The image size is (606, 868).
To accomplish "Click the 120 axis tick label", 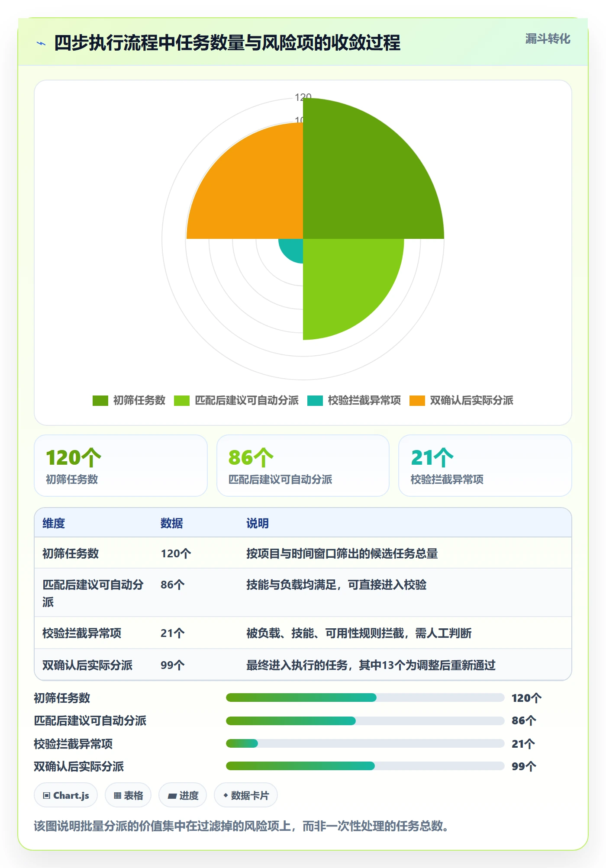I will click(x=303, y=97).
